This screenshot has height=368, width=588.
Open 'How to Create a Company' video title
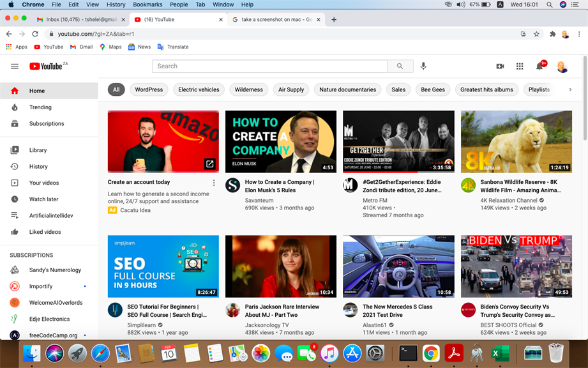coord(280,186)
